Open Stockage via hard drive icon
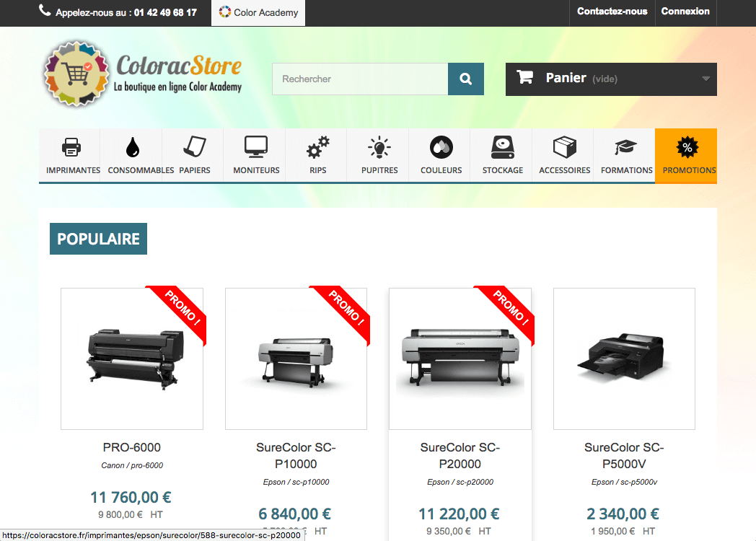The image size is (756, 541). pos(503,147)
